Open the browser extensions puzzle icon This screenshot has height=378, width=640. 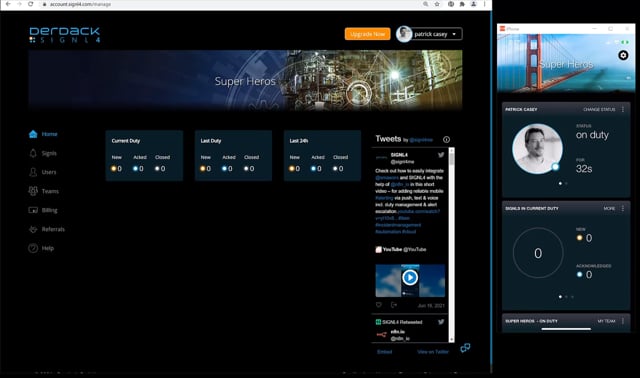click(462, 4)
